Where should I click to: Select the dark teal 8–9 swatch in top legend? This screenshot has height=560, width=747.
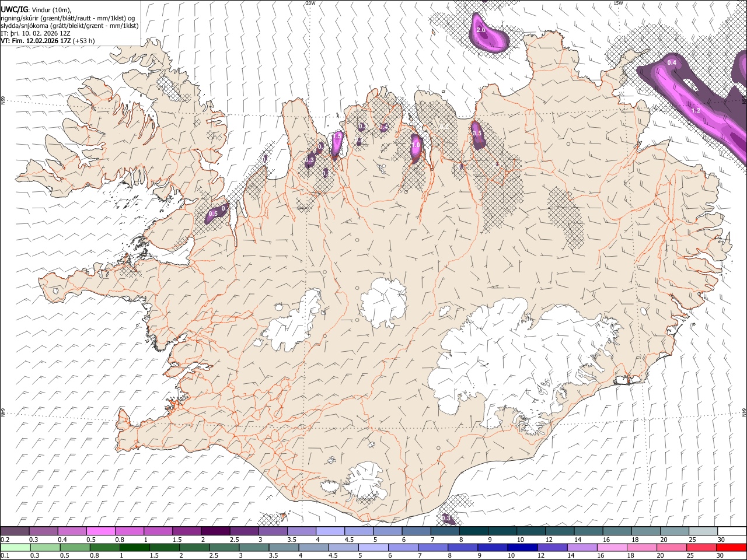coord(473,531)
